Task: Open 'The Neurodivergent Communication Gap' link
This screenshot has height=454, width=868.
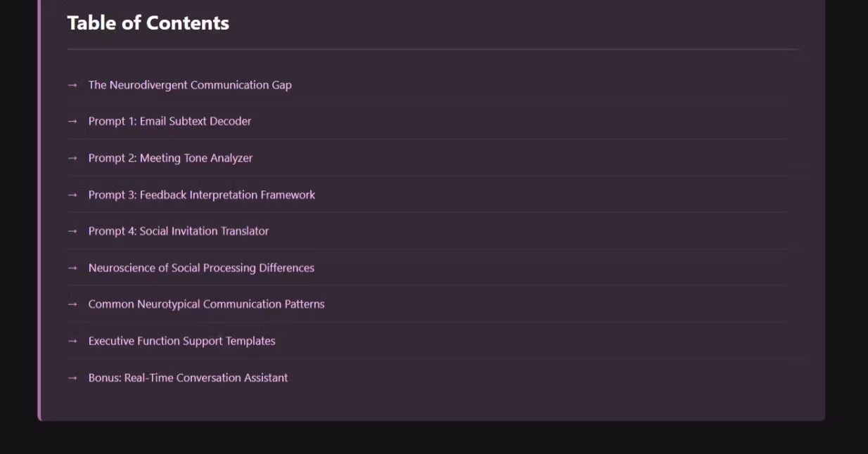Action: (x=189, y=85)
